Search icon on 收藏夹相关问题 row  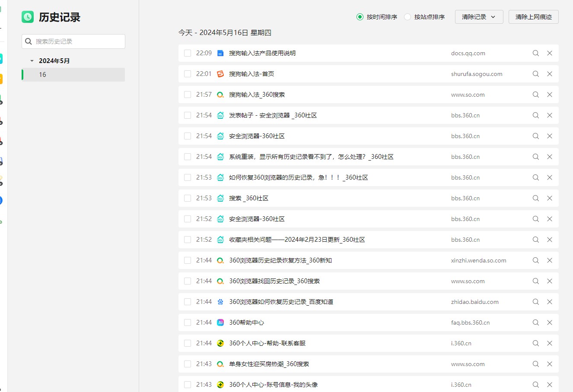(536, 240)
